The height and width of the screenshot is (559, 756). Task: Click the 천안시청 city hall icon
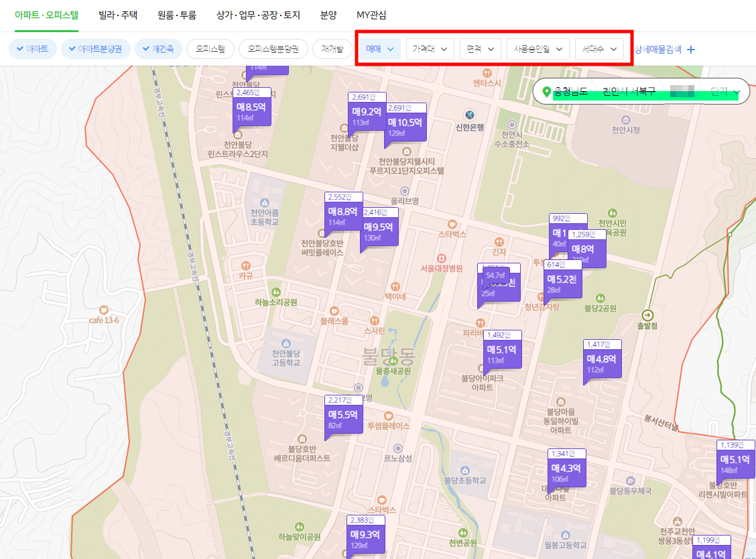point(626,119)
